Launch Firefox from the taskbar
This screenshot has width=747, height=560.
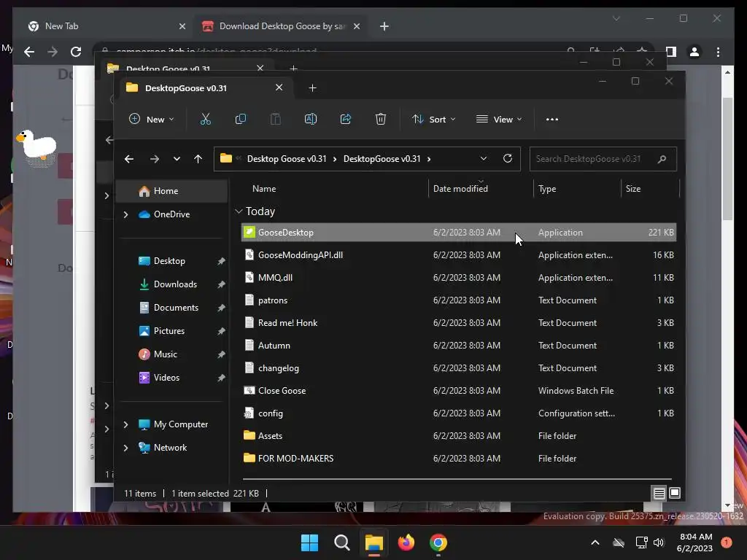(406, 542)
